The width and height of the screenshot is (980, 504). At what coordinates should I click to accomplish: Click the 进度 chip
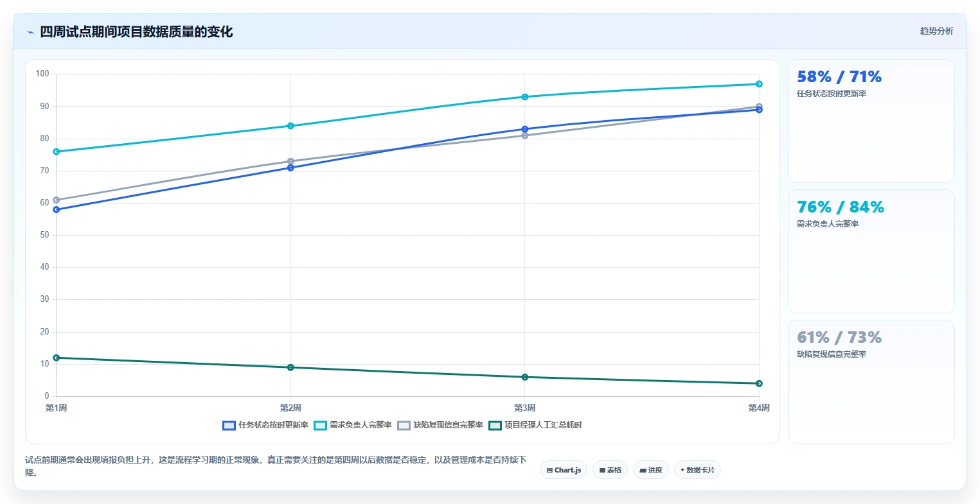651,470
